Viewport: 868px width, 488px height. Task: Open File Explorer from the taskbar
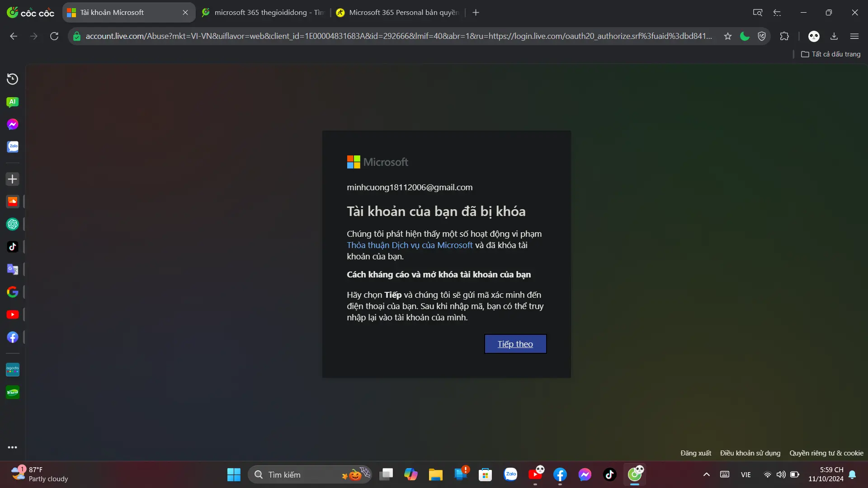tap(436, 474)
